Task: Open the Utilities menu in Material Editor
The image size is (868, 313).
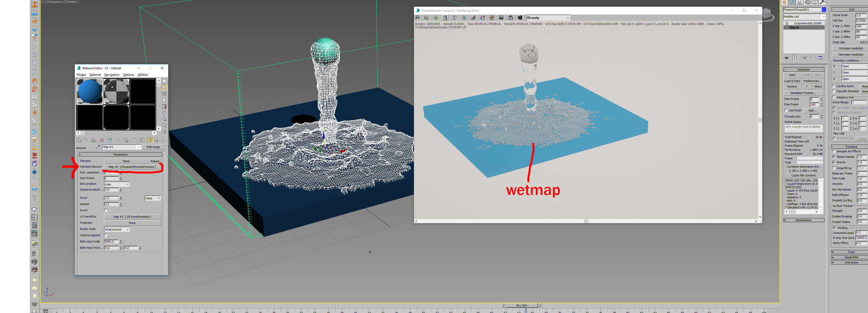Action: click(x=142, y=75)
